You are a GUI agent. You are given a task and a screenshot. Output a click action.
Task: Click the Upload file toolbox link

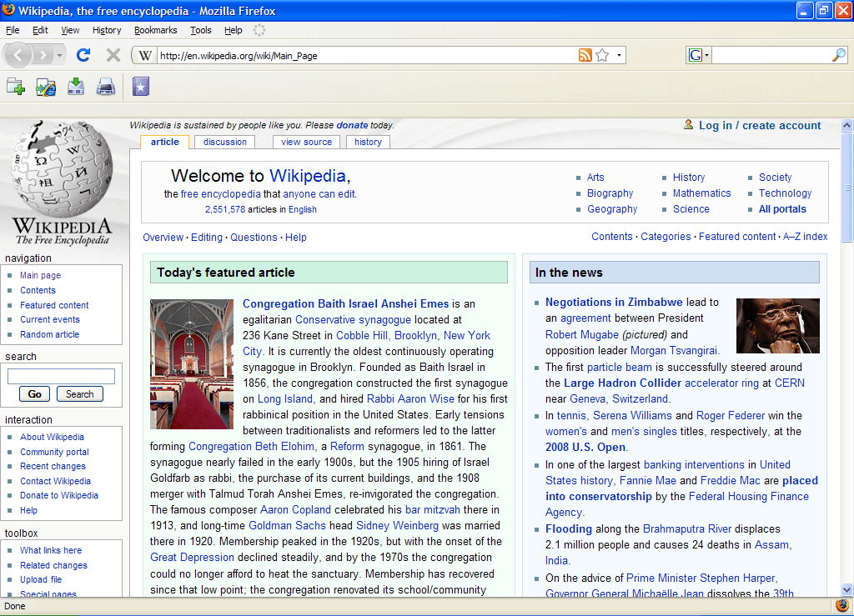(x=41, y=579)
